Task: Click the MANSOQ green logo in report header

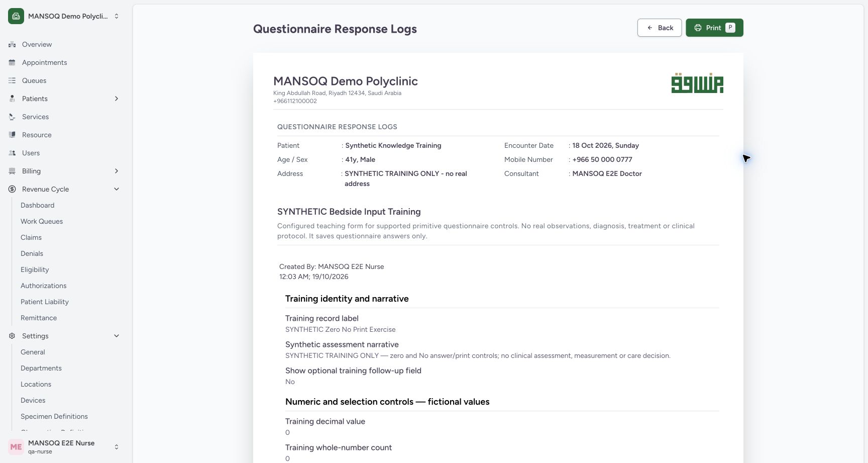Action: pyautogui.click(x=697, y=83)
